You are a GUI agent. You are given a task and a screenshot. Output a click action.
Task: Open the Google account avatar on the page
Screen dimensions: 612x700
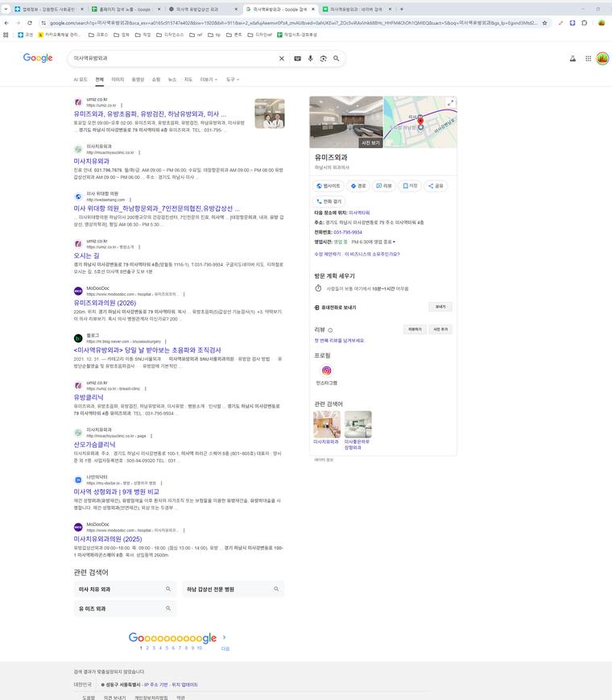tap(602, 59)
